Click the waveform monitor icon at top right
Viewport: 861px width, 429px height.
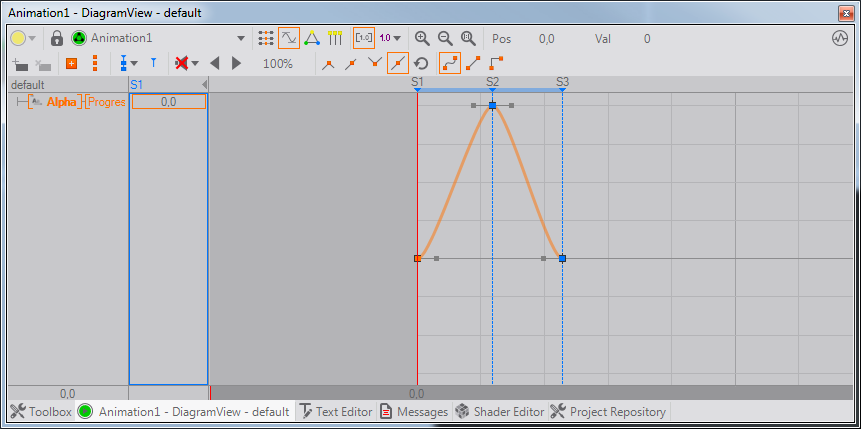(839, 38)
